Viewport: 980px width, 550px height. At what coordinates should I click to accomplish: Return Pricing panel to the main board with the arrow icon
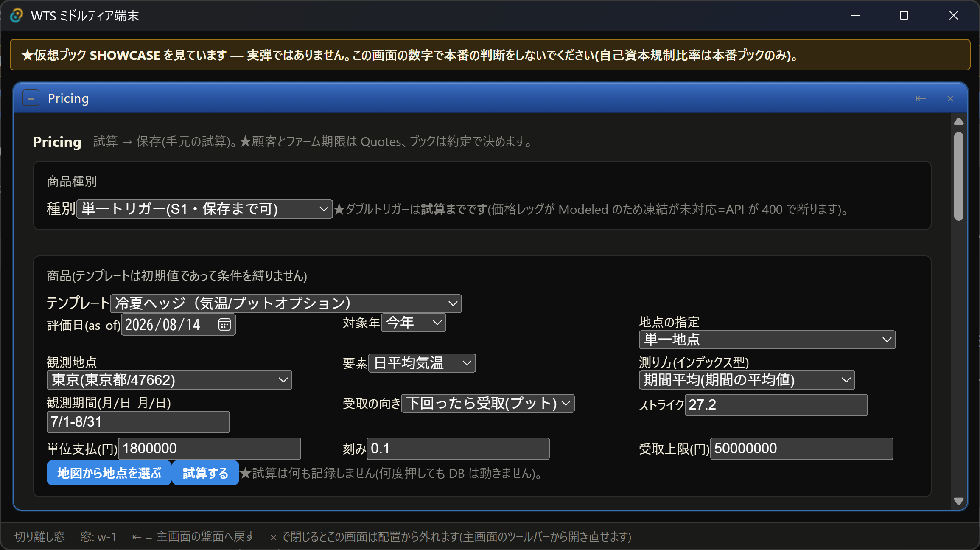pos(921,98)
